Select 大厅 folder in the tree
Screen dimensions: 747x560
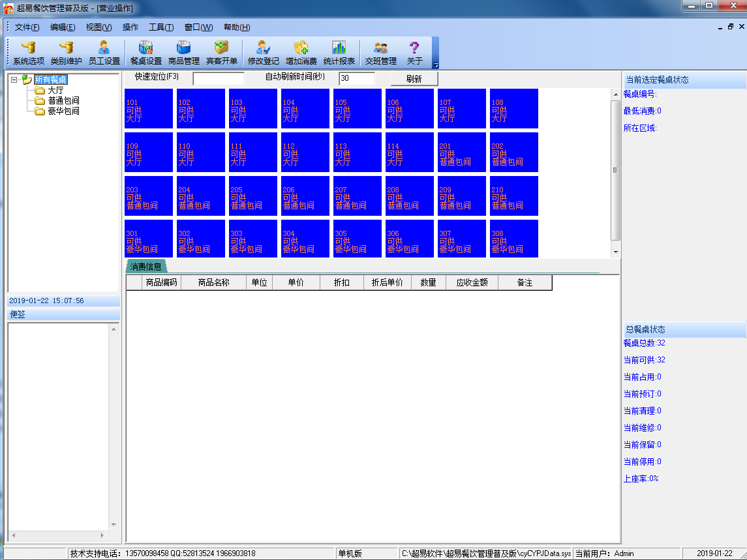click(x=55, y=91)
